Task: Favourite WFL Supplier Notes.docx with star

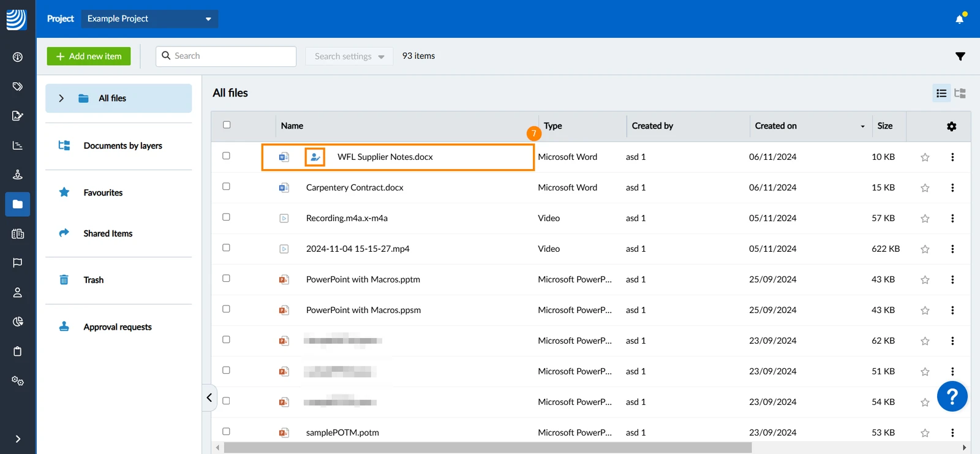Action: [925, 157]
